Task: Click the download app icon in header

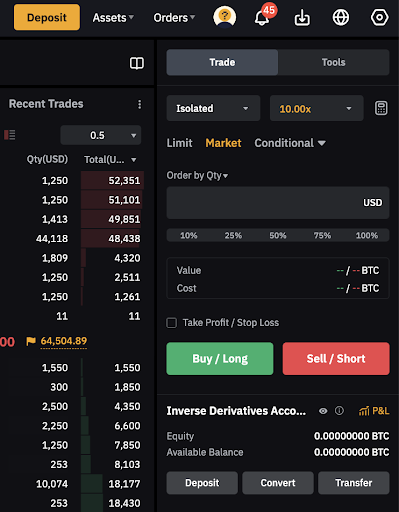Action: [x=302, y=17]
